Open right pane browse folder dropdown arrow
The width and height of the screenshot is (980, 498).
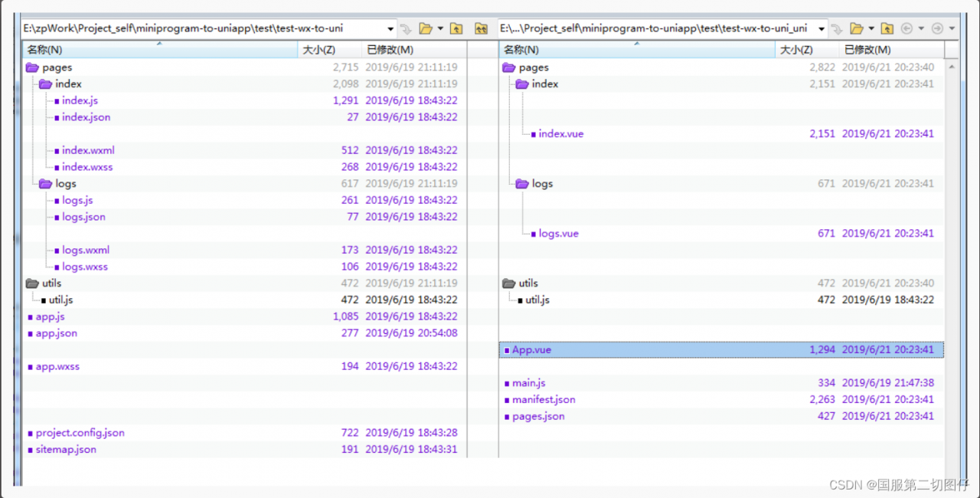[x=871, y=29]
